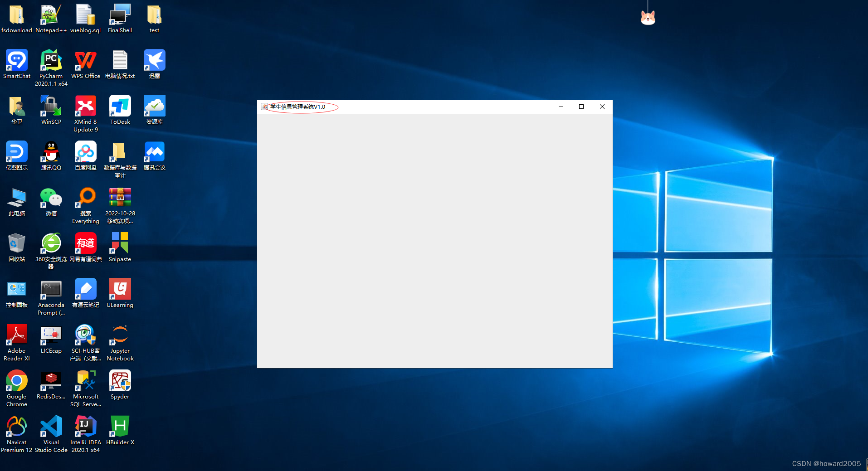Minimize the 学生信息管理系统 window
Image resolution: width=868 pixels, height=471 pixels.
(x=561, y=107)
